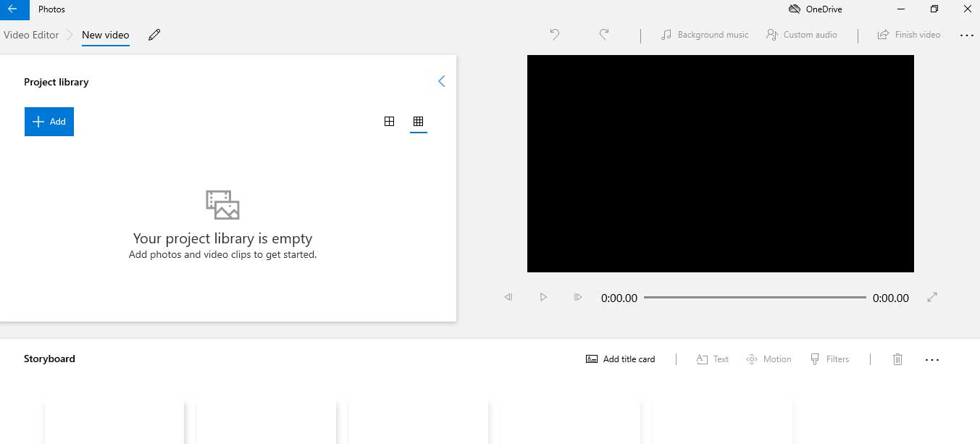Screen dimensions: 980x444
Task: Click the Undo icon
Action: click(x=554, y=34)
